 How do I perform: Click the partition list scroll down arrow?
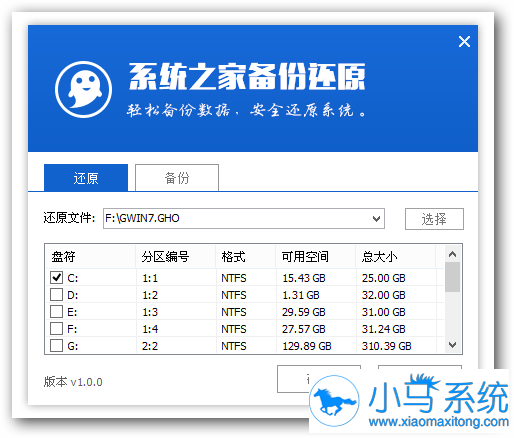[452, 345]
